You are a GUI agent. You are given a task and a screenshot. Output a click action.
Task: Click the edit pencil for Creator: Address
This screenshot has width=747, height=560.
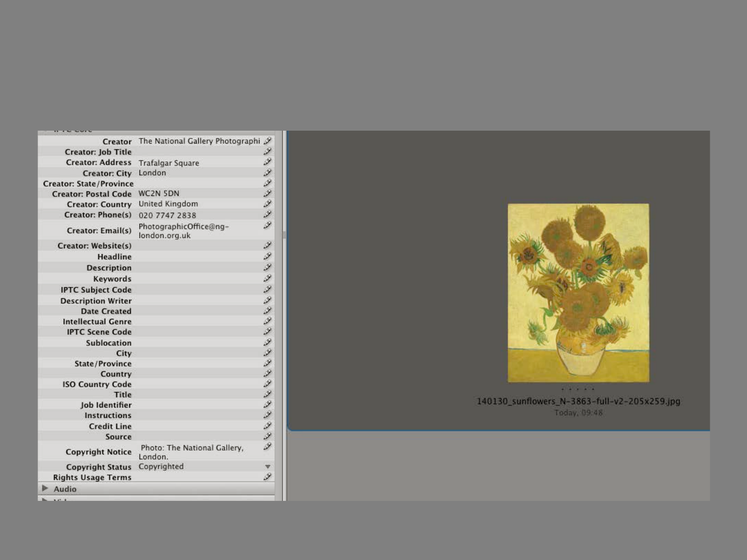click(268, 162)
